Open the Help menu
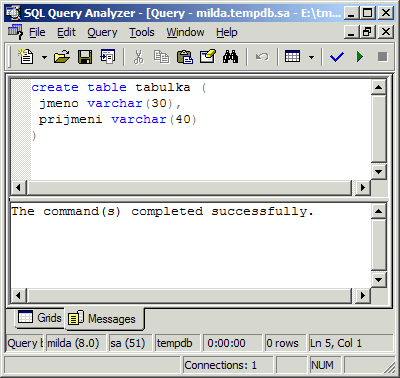Screen dimensions: 400x378 tap(227, 32)
